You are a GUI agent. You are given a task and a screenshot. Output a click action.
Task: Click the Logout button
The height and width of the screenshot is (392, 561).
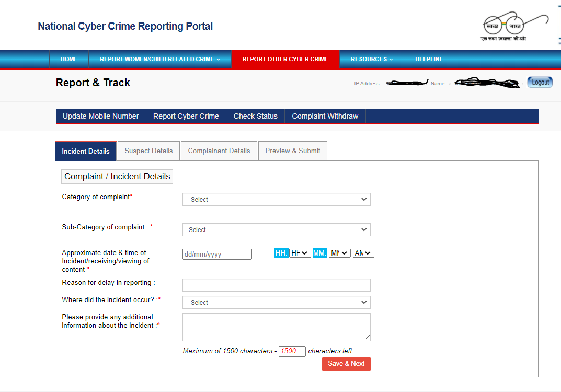click(x=540, y=82)
